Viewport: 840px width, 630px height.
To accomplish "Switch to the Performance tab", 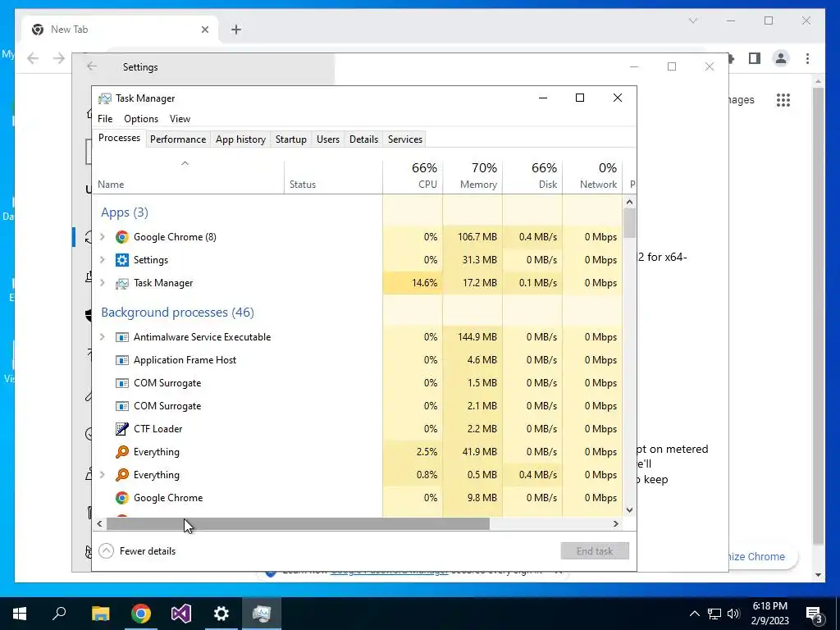I will [x=178, y=139].
